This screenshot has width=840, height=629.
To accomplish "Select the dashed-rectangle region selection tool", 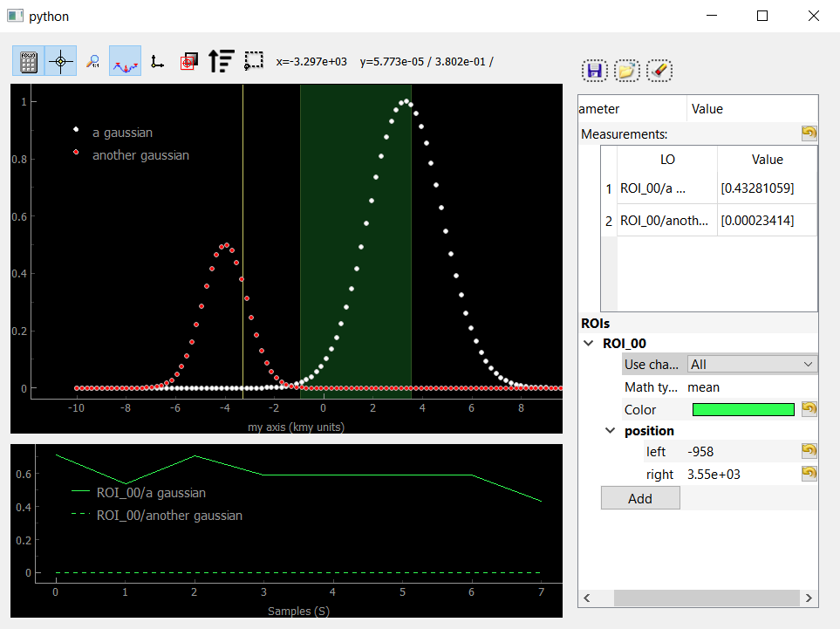I will coord(253,61).
